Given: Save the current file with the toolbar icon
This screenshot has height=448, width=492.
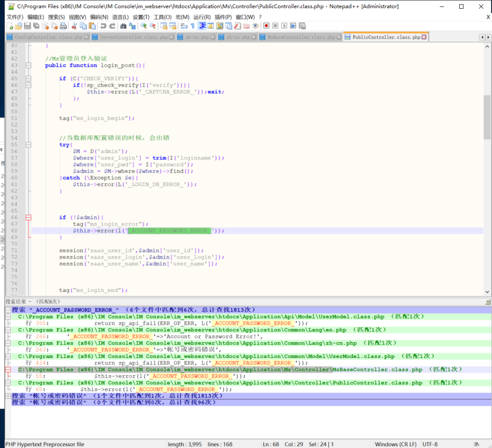Looking at the screenshot, I should pyautogui.click(x=27, y=26).
